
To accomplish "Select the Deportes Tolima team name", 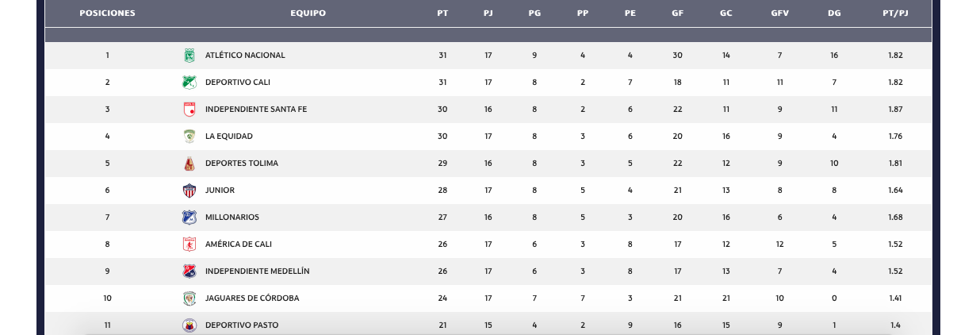I will click(241, 164).
